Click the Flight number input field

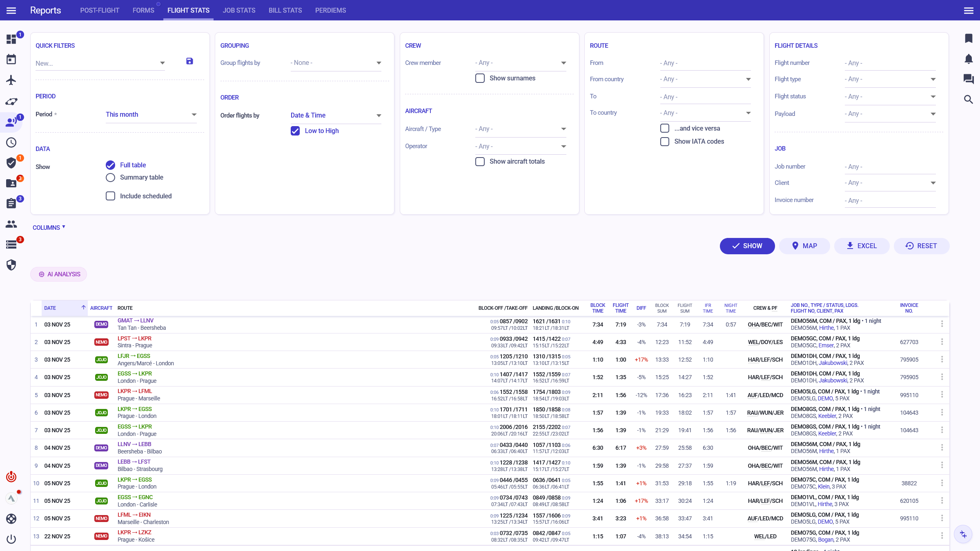click(x=890, y=63)
